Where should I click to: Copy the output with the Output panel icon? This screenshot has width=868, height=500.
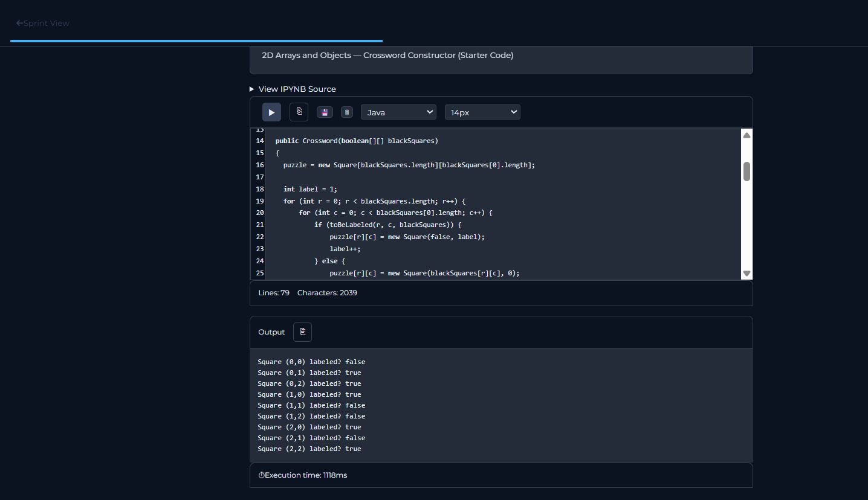302,332
